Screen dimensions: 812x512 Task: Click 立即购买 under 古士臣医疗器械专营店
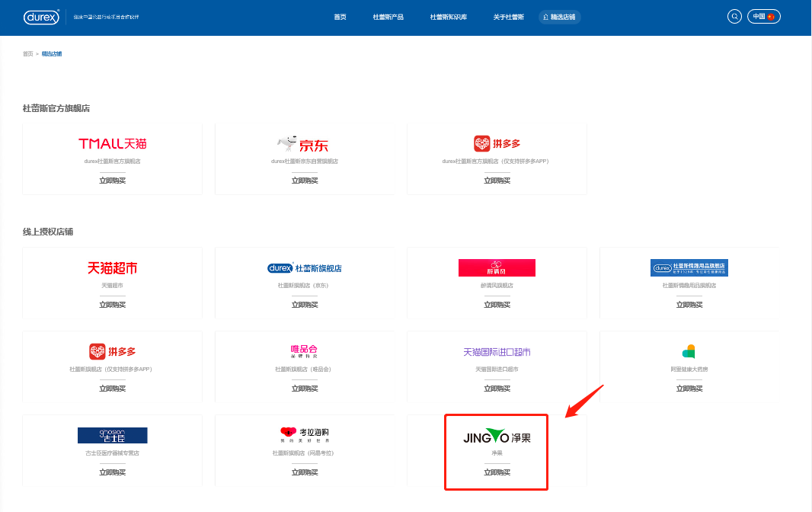coord(113,472)
